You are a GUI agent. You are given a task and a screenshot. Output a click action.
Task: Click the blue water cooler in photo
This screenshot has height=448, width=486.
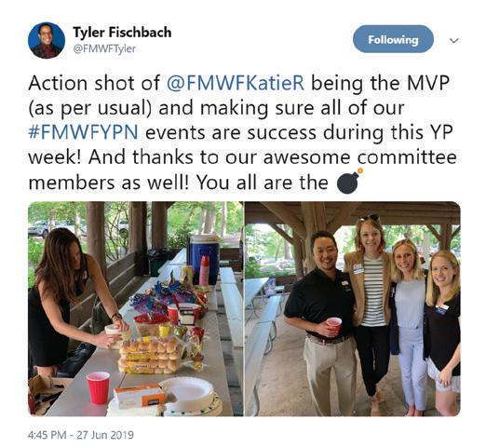coord(205,256)
